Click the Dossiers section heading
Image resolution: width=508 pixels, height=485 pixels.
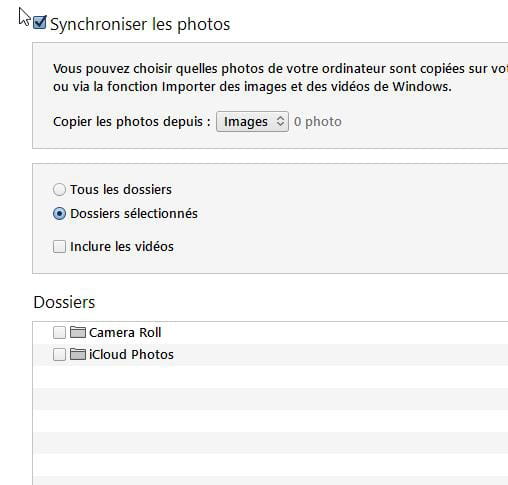pos(64,302)
